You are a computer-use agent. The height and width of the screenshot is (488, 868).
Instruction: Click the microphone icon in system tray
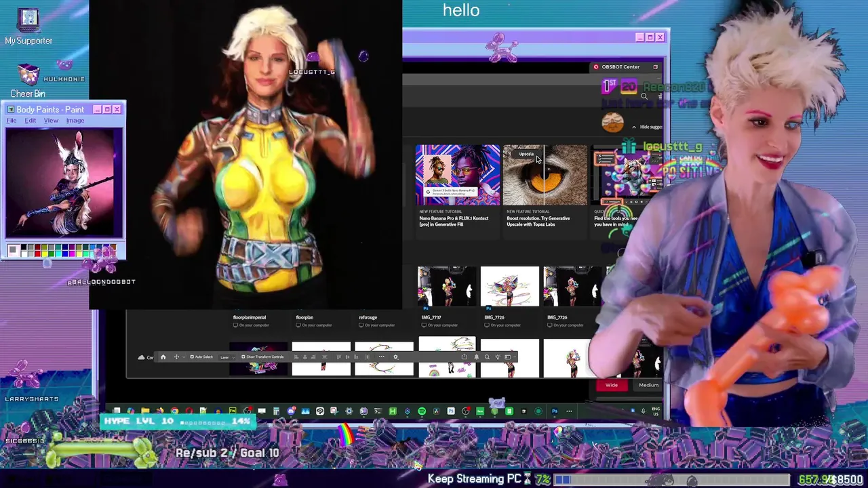pyautogui.click(x=644, y=411)
